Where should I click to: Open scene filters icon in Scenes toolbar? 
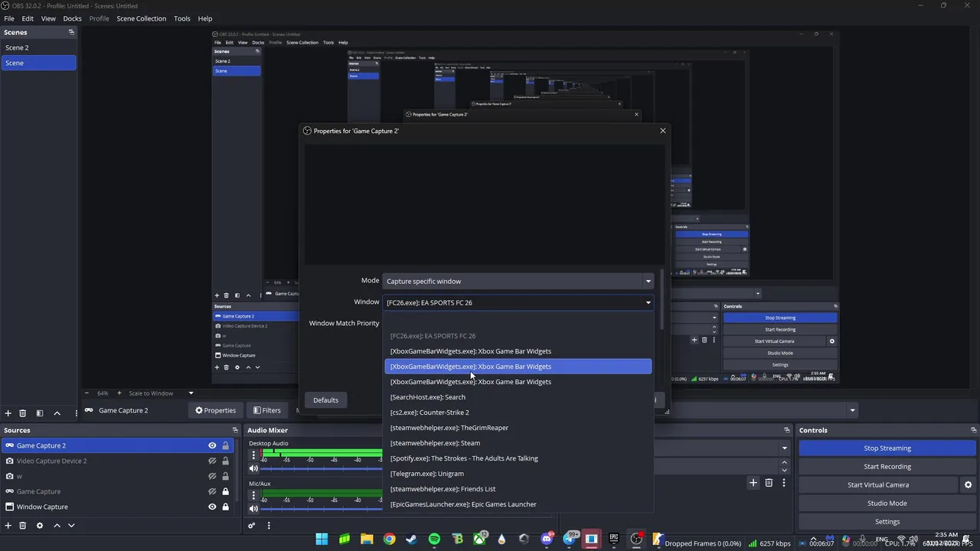tap(40, 413)
